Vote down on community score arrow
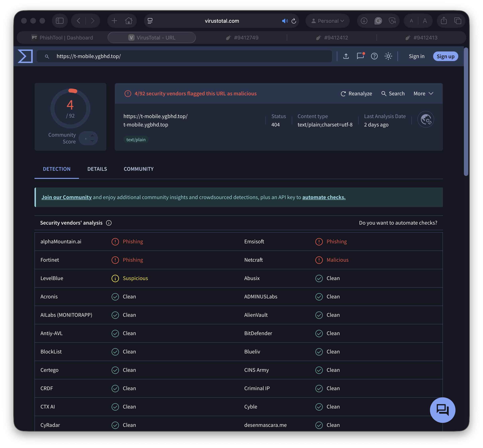 coord(92,141)
